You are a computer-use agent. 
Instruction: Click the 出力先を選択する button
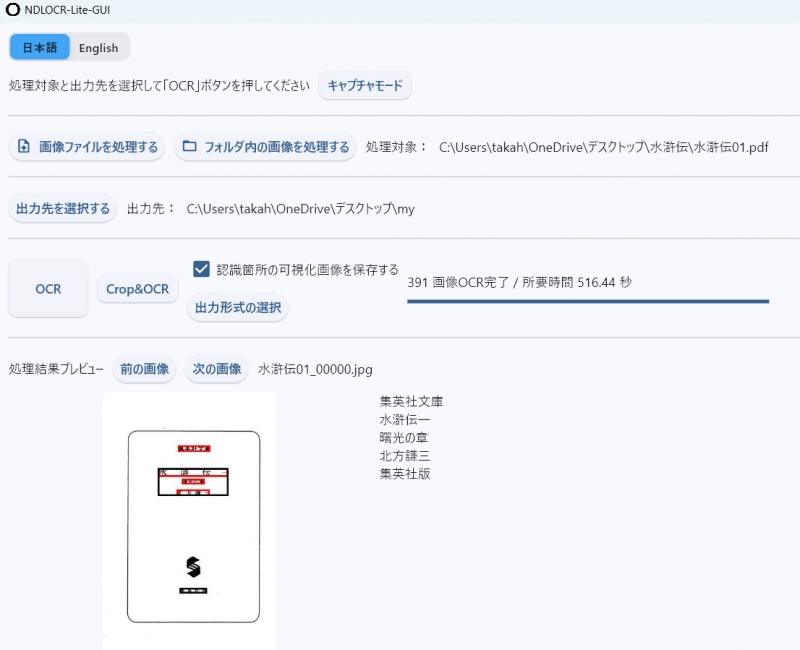tap(62, 209)
